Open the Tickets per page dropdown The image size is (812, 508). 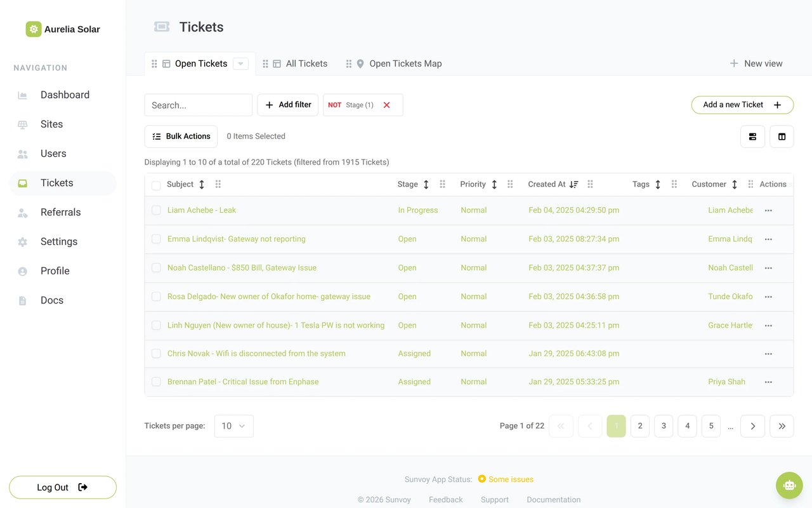coord(234,426)
